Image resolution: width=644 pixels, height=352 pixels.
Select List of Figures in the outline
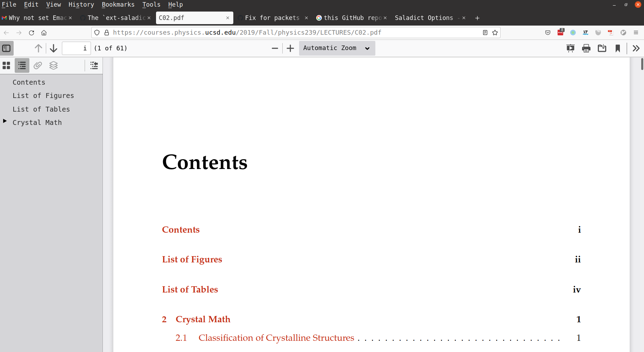43,96
